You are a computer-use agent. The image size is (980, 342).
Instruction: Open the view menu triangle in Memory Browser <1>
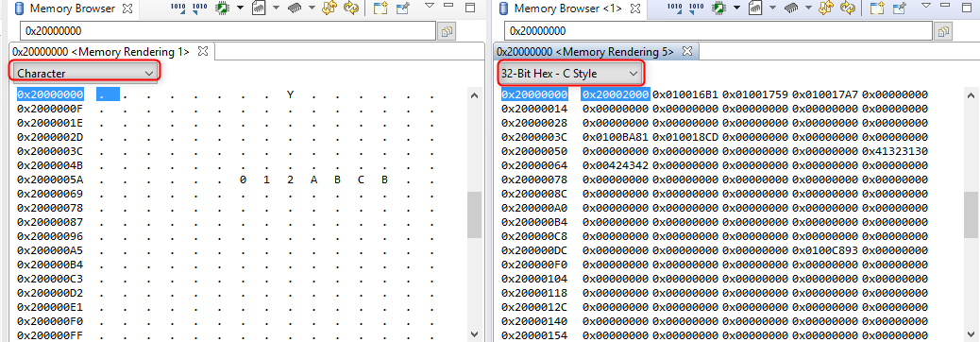(x=926, y=5)
